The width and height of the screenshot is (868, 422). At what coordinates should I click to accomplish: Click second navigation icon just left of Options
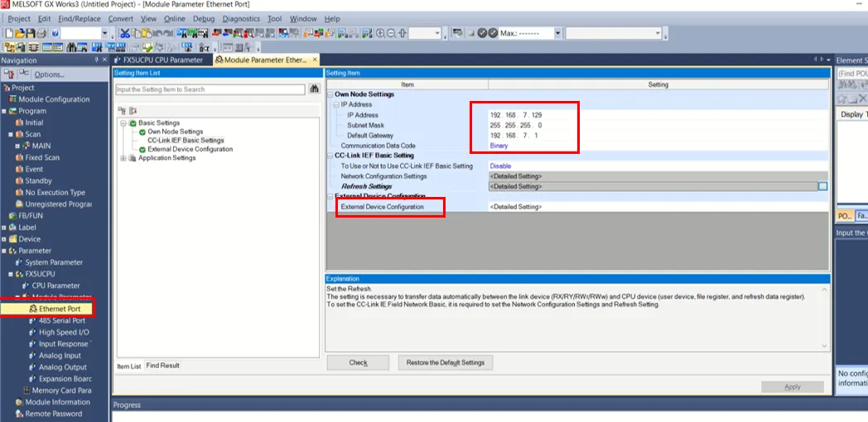pyautogui.click(x=23, y=74)
